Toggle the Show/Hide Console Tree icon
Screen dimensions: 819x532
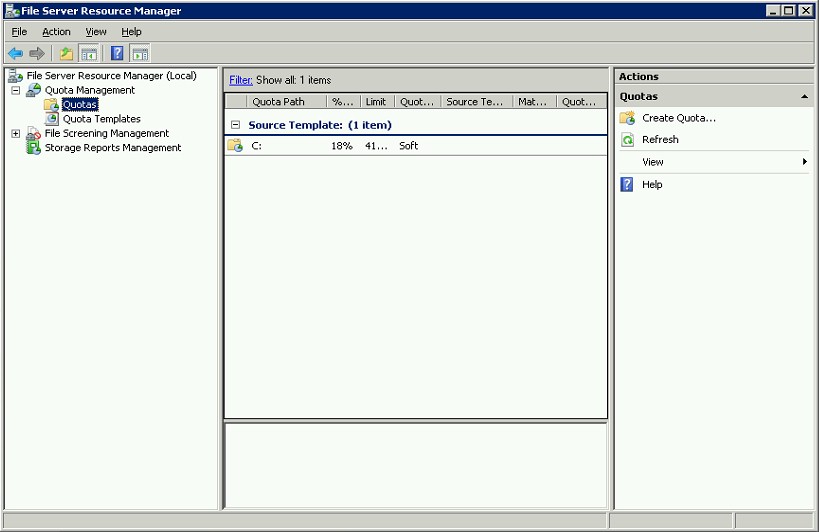pyautogui.click(x=89, y=53)
